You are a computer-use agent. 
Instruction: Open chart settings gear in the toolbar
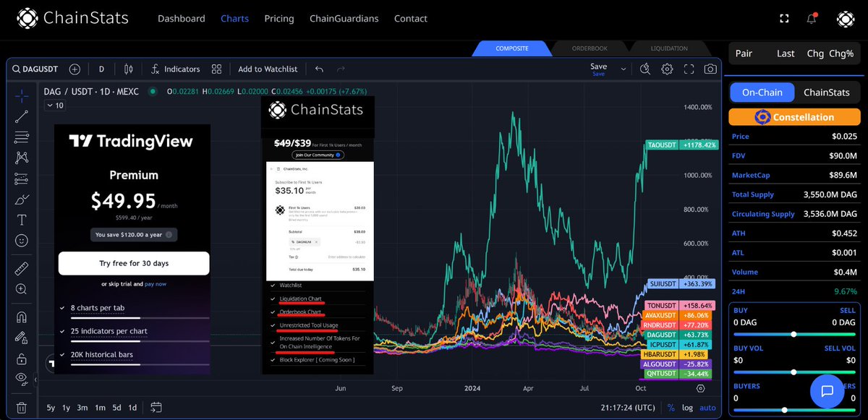pyautogui.click(x=668, y=69)
